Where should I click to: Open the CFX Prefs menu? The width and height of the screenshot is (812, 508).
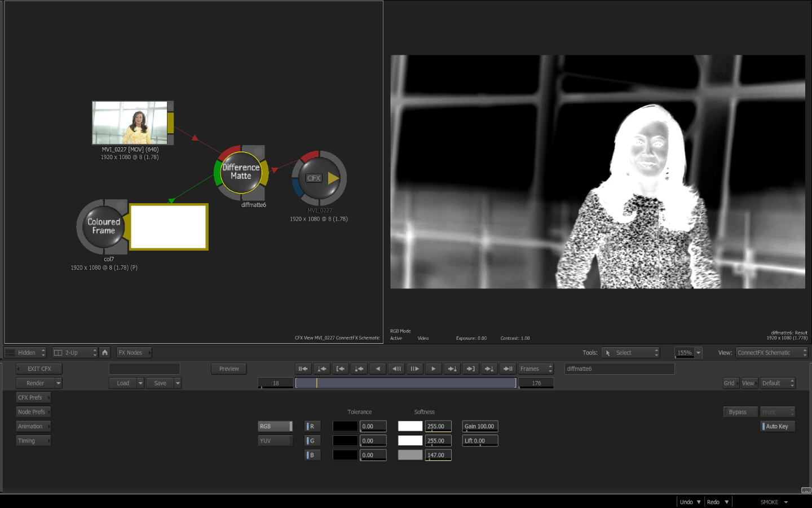[33, 397]
